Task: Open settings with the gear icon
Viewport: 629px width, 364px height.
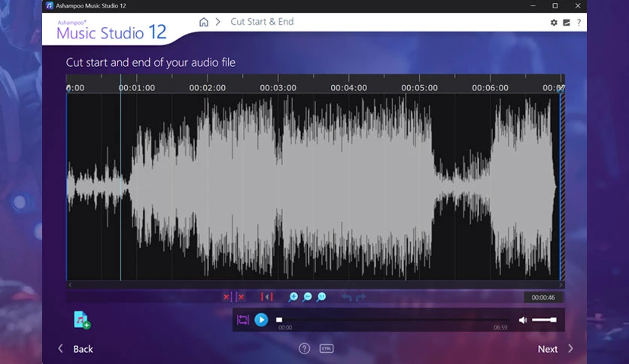Action: point(554,23)
